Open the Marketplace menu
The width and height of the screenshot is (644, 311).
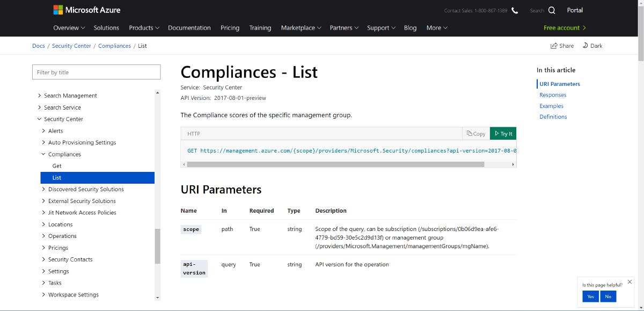point(300,27)
